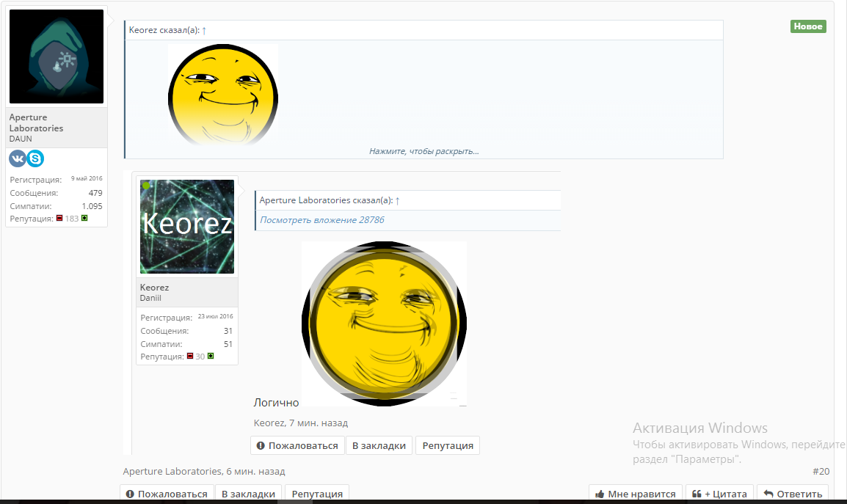
Task: Click Aperture Laboratories hooded avatar
Action: point(57,56)
